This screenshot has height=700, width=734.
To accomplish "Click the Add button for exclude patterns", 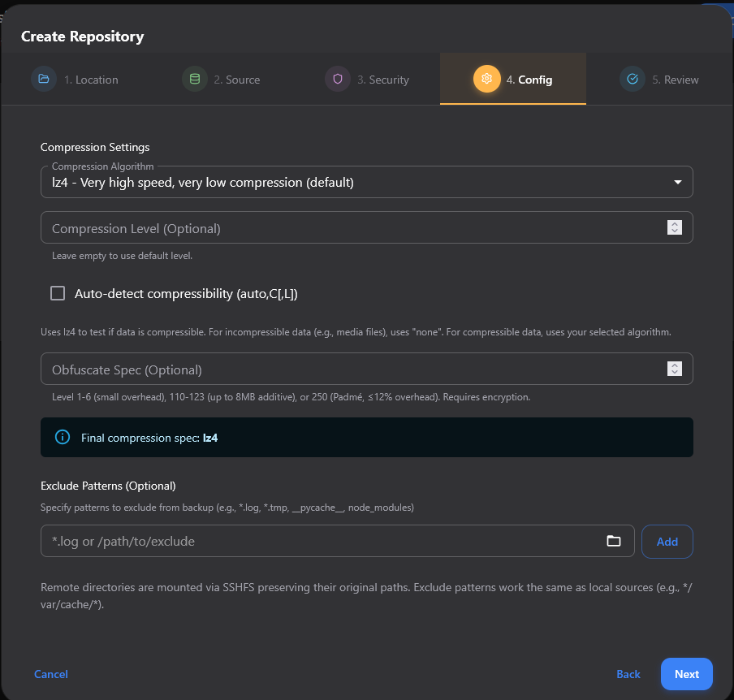I will tap(667, 541).
